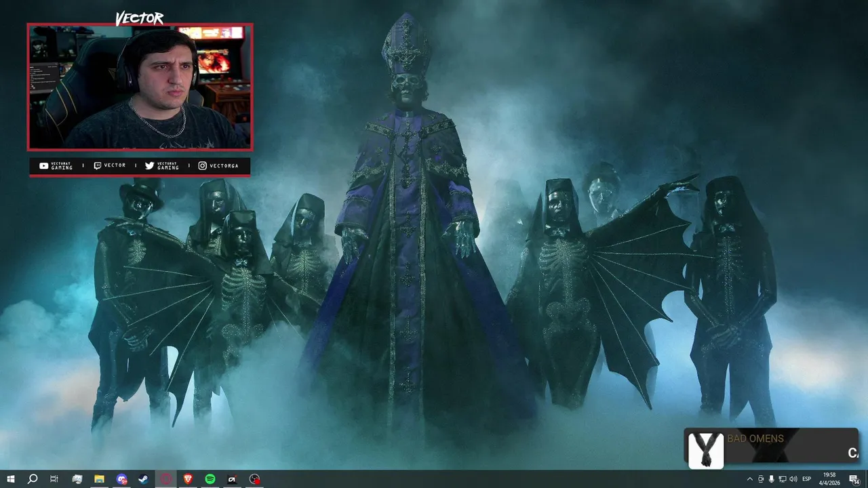Open notification center with 14 badge
Image resolution: width=868 pixels, height=488 pixels.
pos(854,479)
